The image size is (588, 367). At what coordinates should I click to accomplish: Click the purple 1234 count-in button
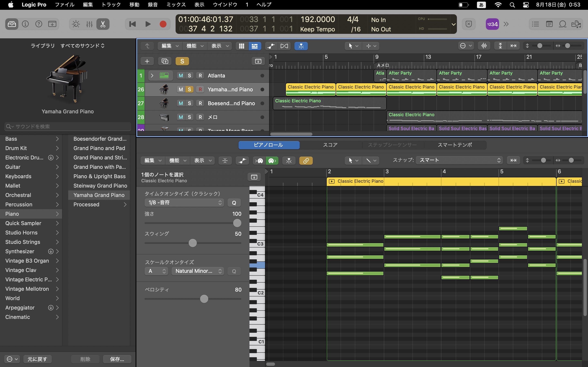pos(492,24)
